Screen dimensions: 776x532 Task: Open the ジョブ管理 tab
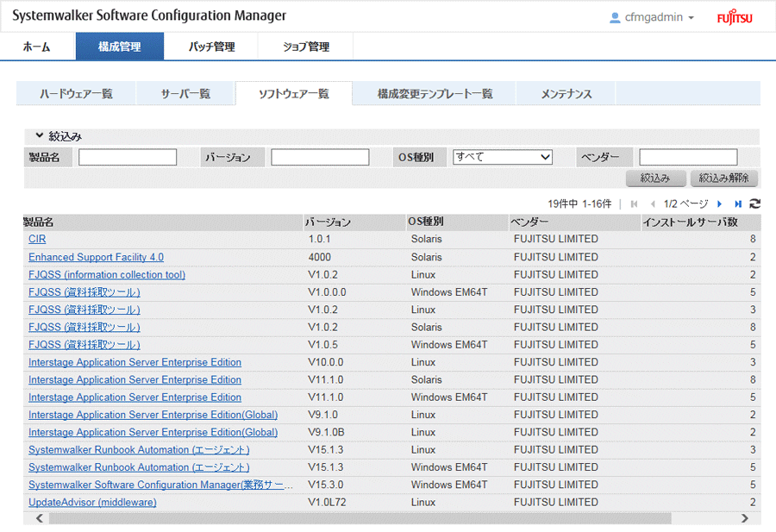click(306, 47)
